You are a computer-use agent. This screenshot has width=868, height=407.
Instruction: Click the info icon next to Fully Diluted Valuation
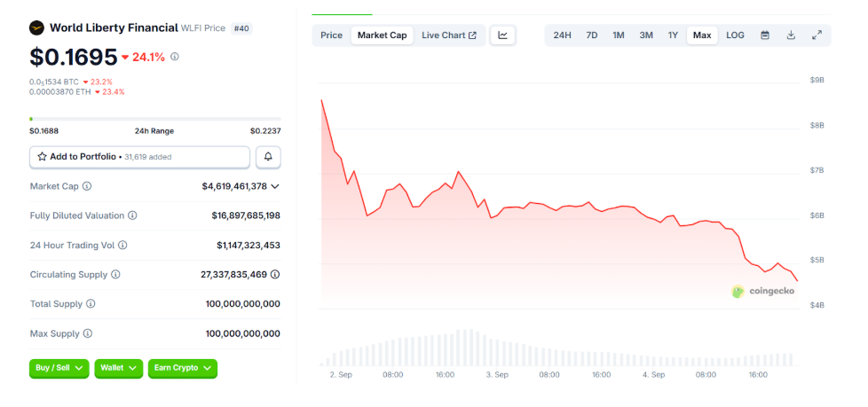pos(132,215)
